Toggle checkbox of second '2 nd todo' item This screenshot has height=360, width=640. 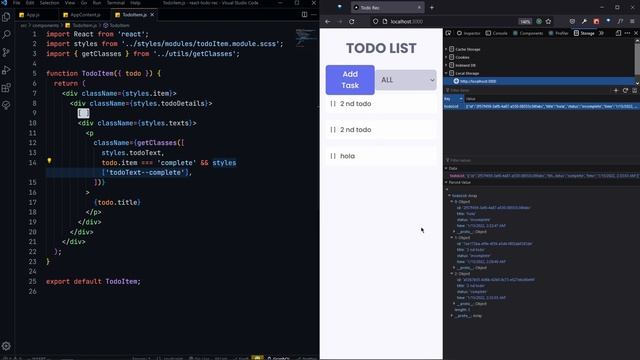tap(333, 130)
